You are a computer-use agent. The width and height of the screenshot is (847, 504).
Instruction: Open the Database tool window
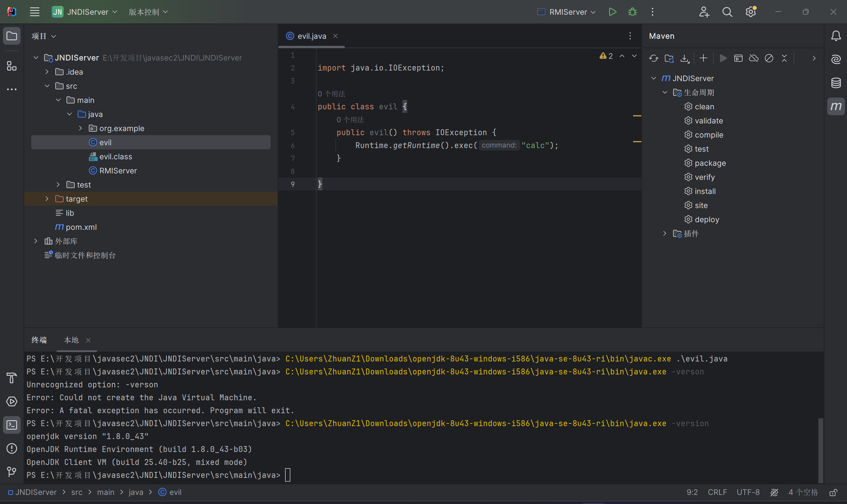point(836,83)
